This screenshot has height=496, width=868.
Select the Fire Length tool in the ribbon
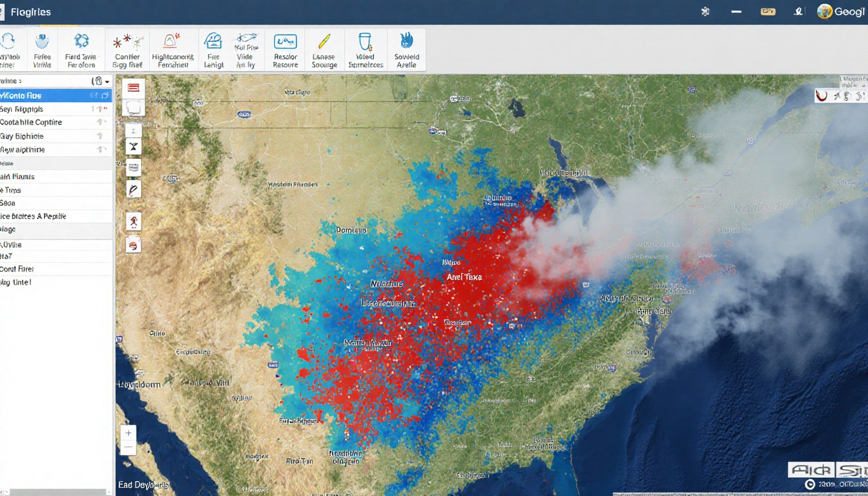click(213, 48)
